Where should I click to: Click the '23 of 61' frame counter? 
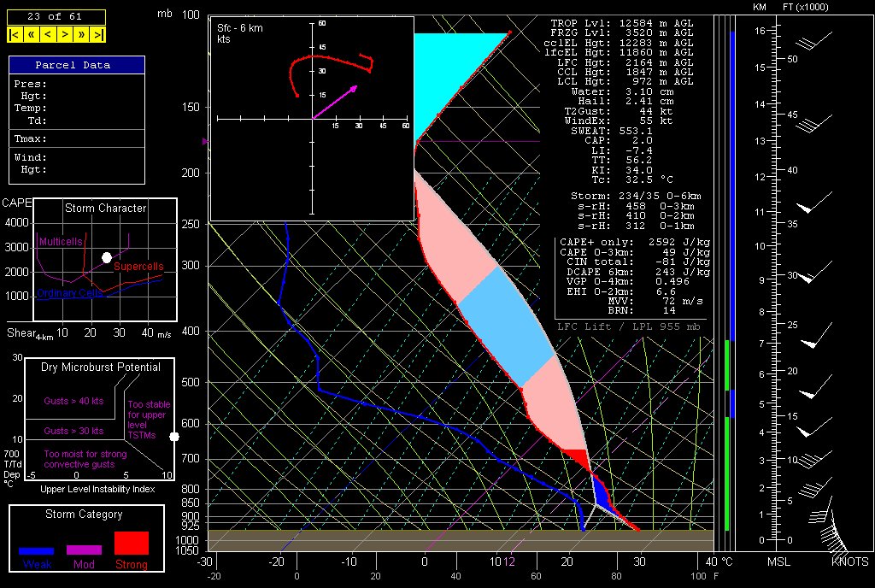point(56,16)
